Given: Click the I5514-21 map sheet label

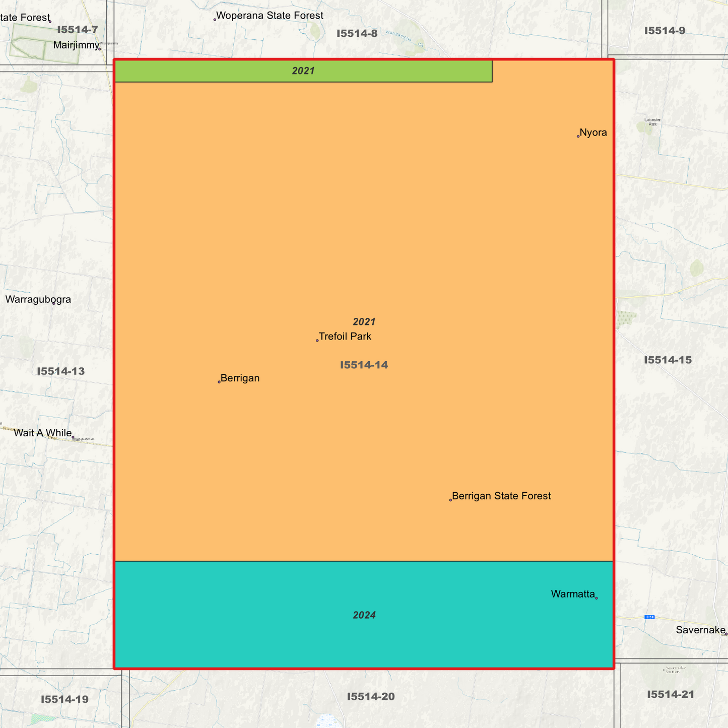Looking at the screenshot, I should coord(671,695).
